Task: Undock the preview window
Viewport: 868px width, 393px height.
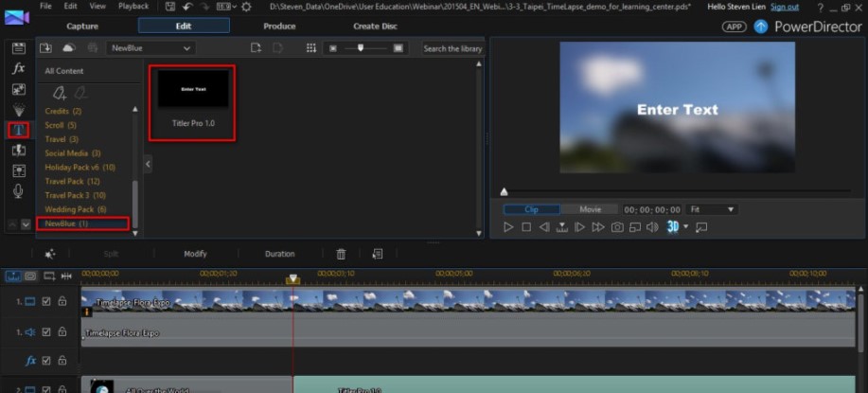Action: point(701,227)
